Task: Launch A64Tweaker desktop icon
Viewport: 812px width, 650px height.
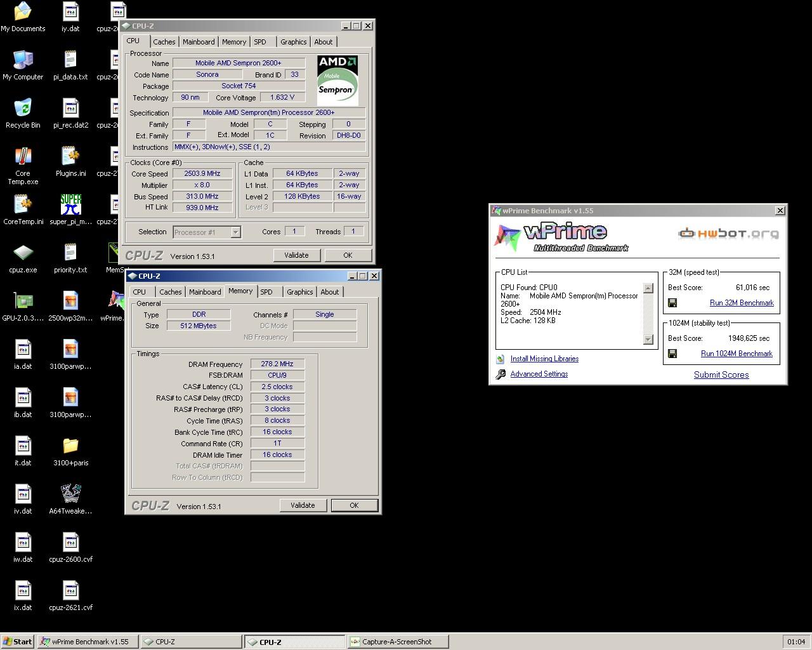Action: (x=70, y=499)
